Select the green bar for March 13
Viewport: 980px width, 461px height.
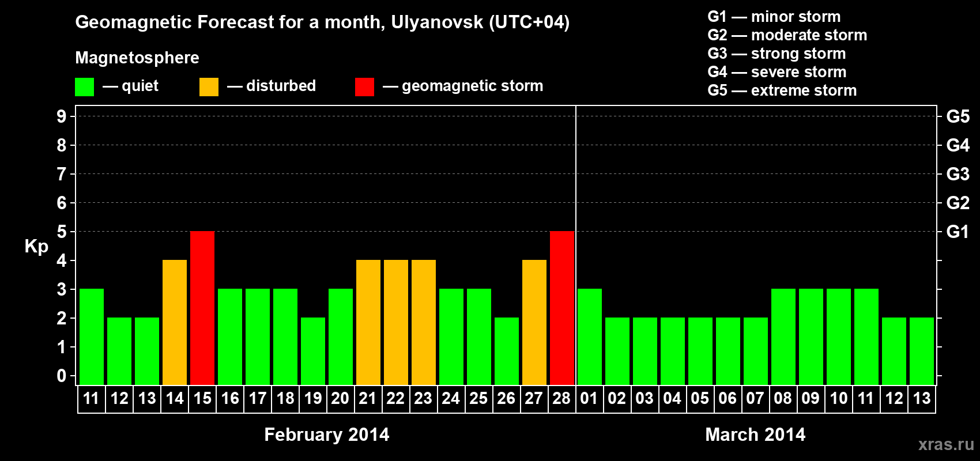click(922, 351)
